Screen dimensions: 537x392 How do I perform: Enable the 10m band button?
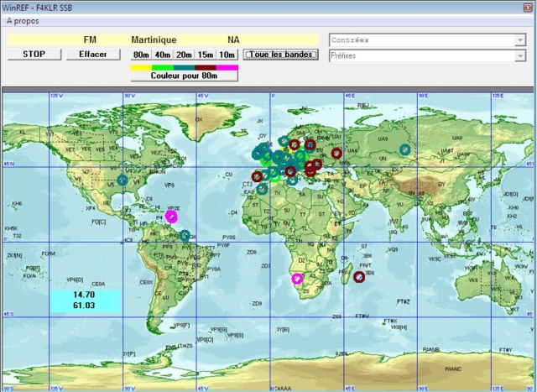point(227,55)
